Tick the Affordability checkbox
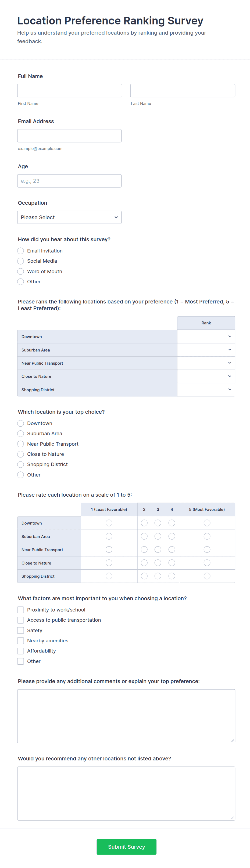Viewport: 250px width, 868px height. pos(21,651)
